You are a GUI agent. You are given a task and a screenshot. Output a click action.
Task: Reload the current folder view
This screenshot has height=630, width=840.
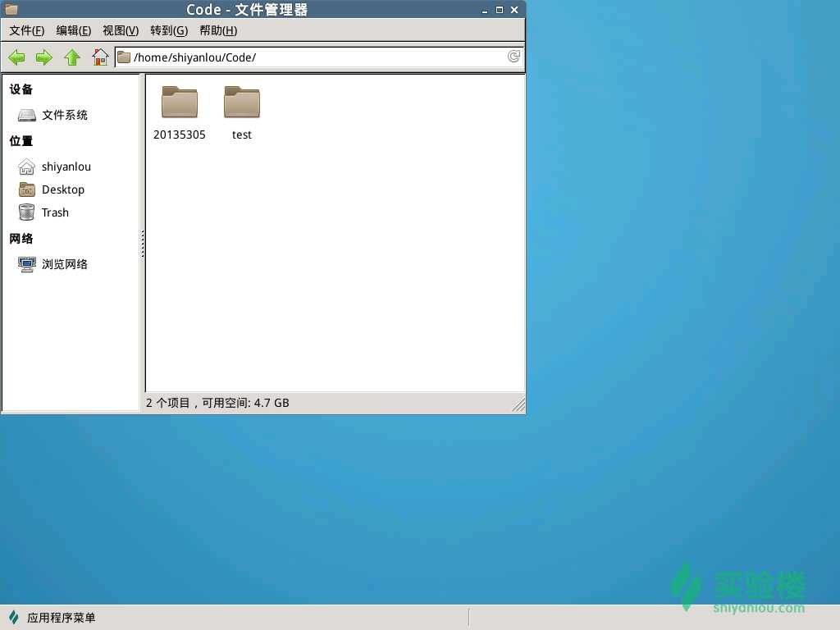[514, 57]
